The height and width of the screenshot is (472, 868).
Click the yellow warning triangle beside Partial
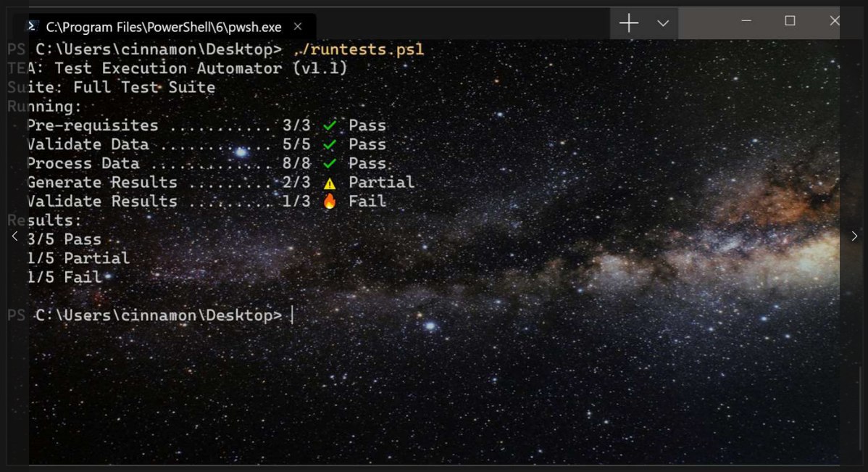pyautogui.click(x=330, y=183)
